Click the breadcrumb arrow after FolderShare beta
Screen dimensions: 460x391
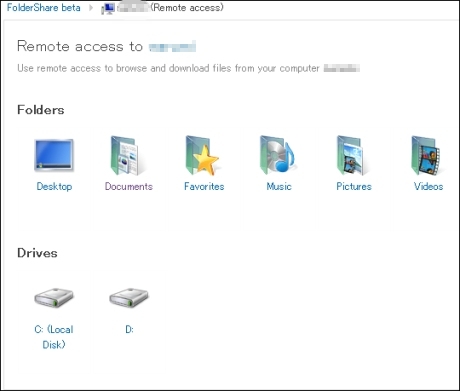point(91,8)
